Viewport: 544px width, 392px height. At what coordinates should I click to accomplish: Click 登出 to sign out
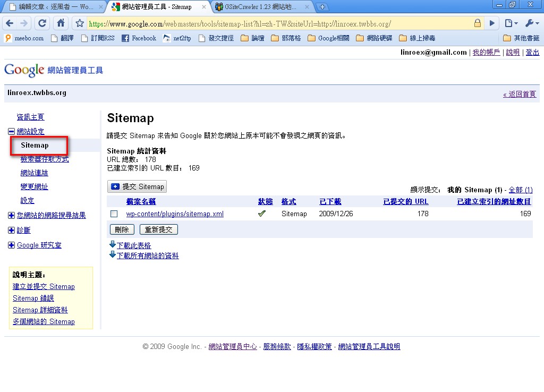tap(532, 53)
